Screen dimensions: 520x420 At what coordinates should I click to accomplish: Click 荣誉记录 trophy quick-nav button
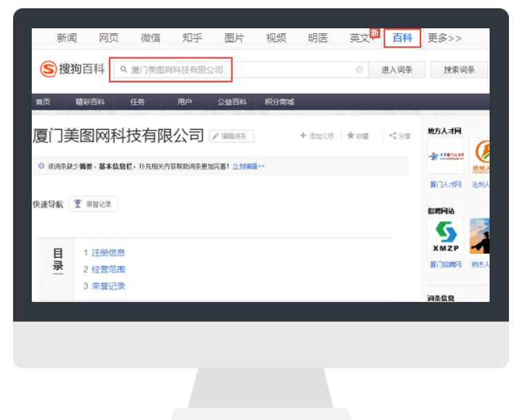(93, 204)
